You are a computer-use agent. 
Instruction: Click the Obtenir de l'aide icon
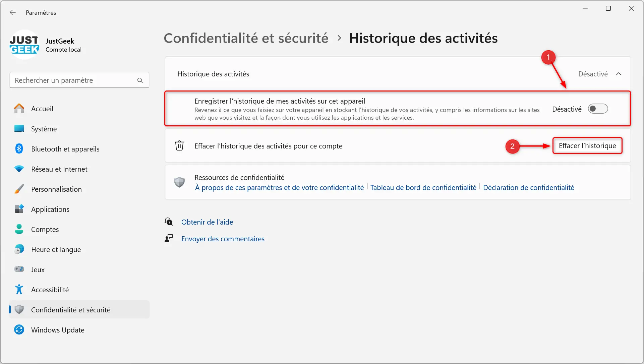pos(169,222)
